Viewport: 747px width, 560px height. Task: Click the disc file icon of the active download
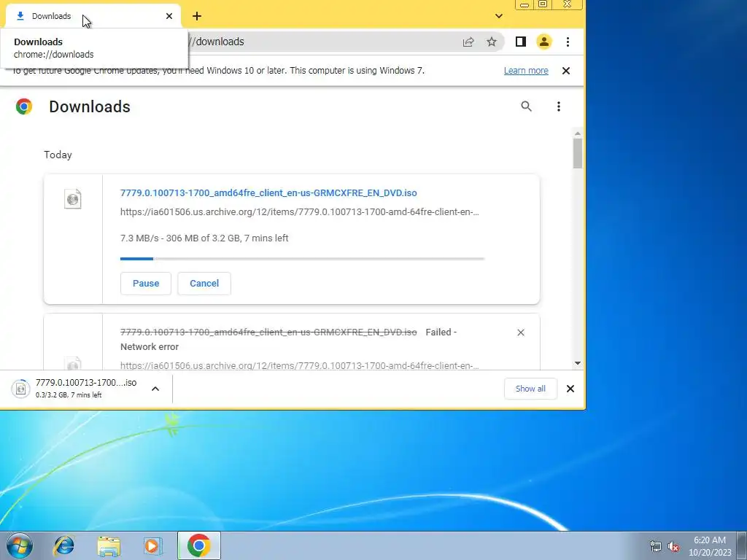(73, 198)
